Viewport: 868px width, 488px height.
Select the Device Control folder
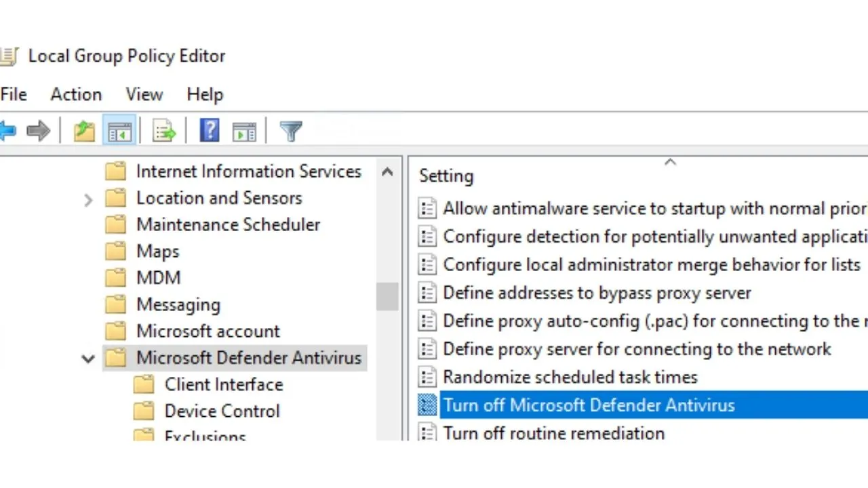point(222,411)
